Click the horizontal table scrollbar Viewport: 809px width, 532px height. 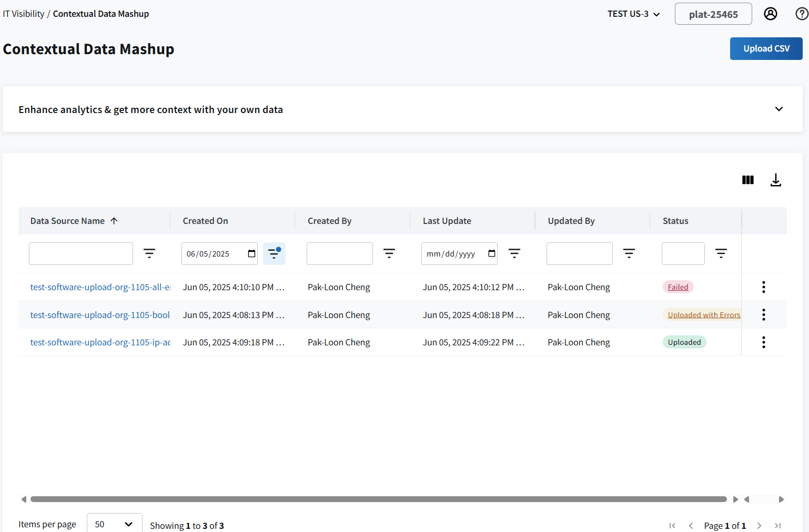click(x=378, y=499)
